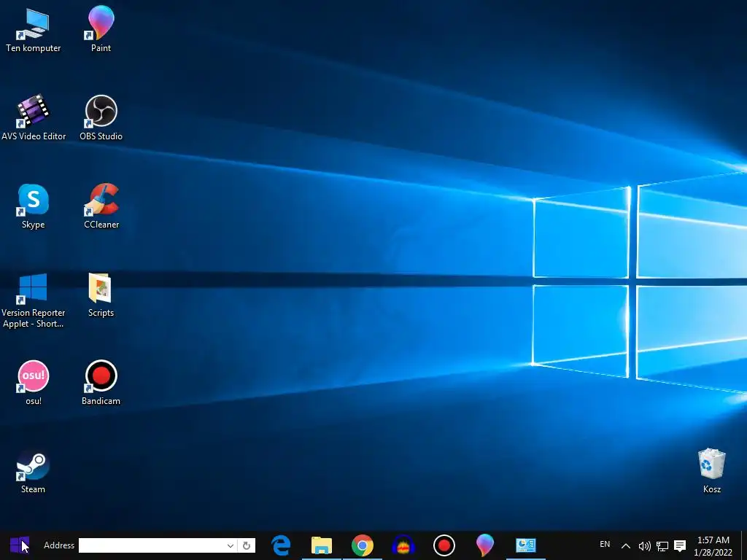Image resolution: width=747 pixels, height=560 pixels.
Task: Select the Skype desktop shortcut
Action: (34, 206)
